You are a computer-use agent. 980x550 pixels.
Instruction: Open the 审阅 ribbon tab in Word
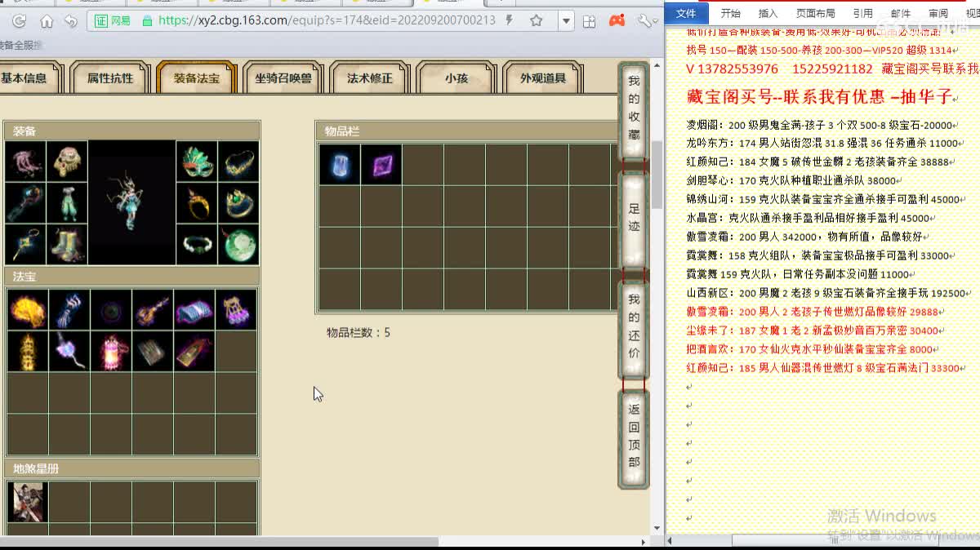tap(938, 13)
